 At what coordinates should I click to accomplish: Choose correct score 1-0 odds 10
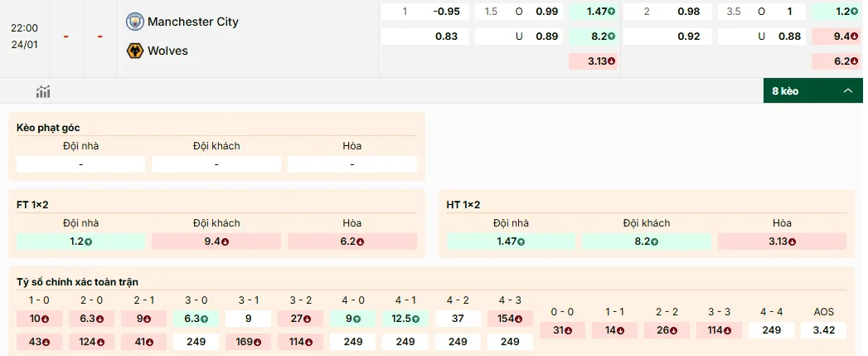pyautogui.click(x=39, y=319)
